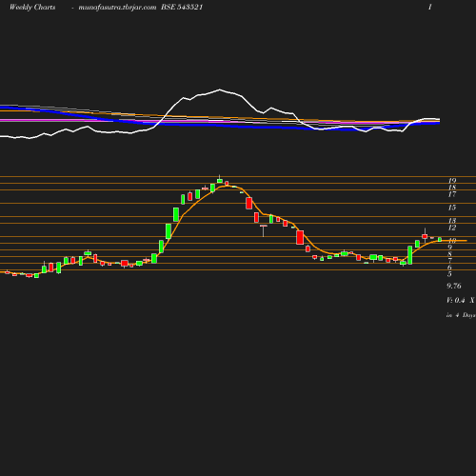Image resolution: width=476 pixels, height=476 pixels.
Task: Select the price axis label 8
Action: tap(450, 254)
